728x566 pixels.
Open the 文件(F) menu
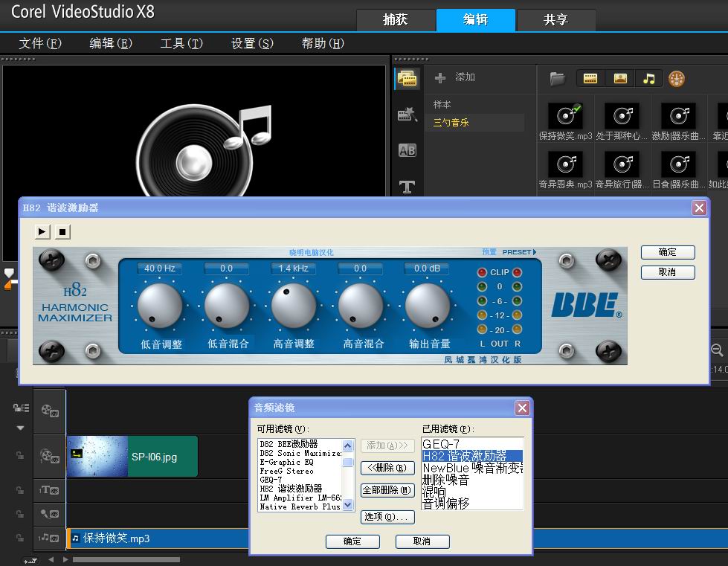[40, 43]
